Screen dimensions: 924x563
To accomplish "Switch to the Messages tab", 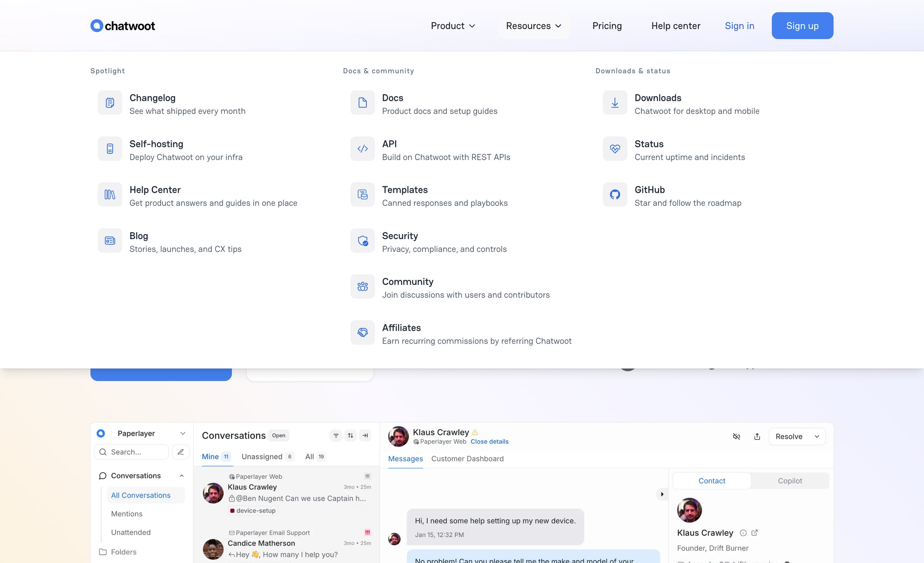I will pos(405,459).
